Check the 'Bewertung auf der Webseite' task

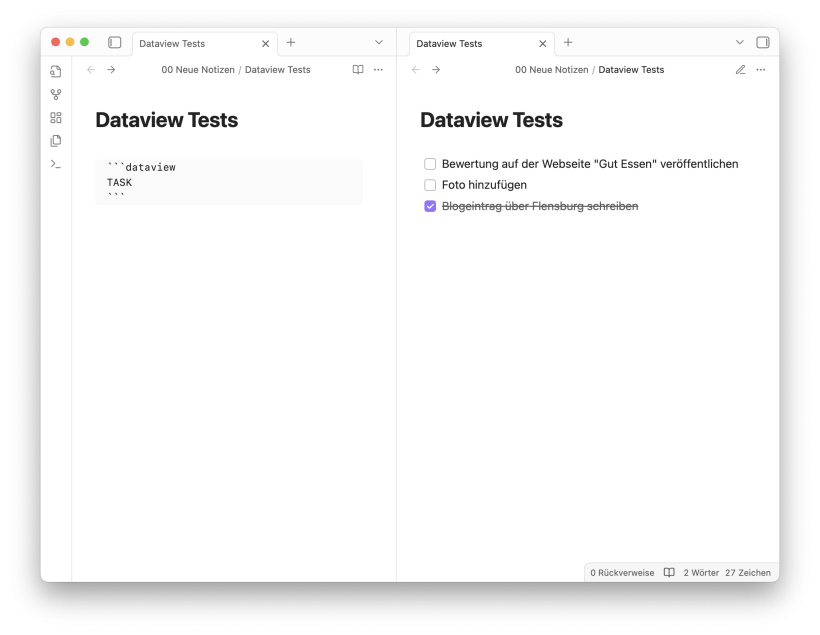point(430,164)
